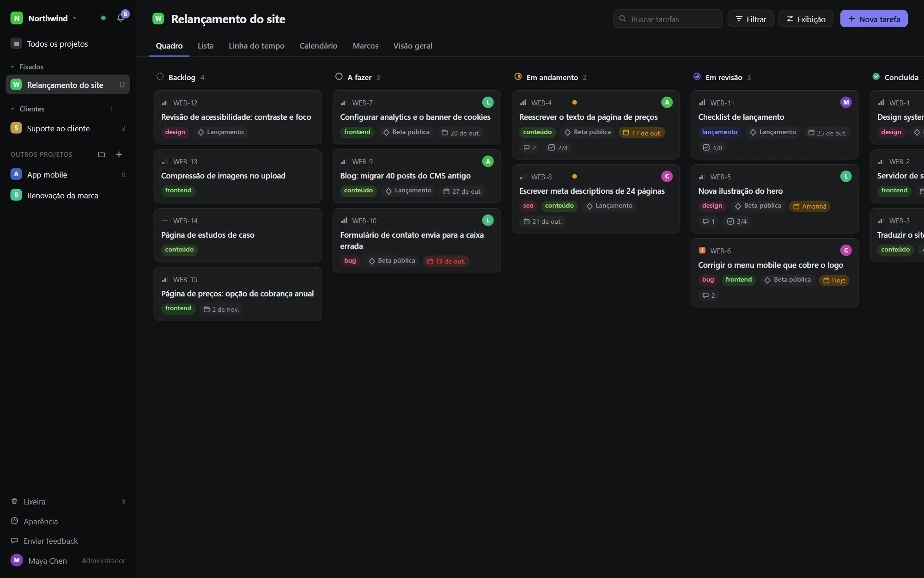Click the red bug label on WEB-10
The height and width of the screenshot is (578, 924).
[350, 261]
